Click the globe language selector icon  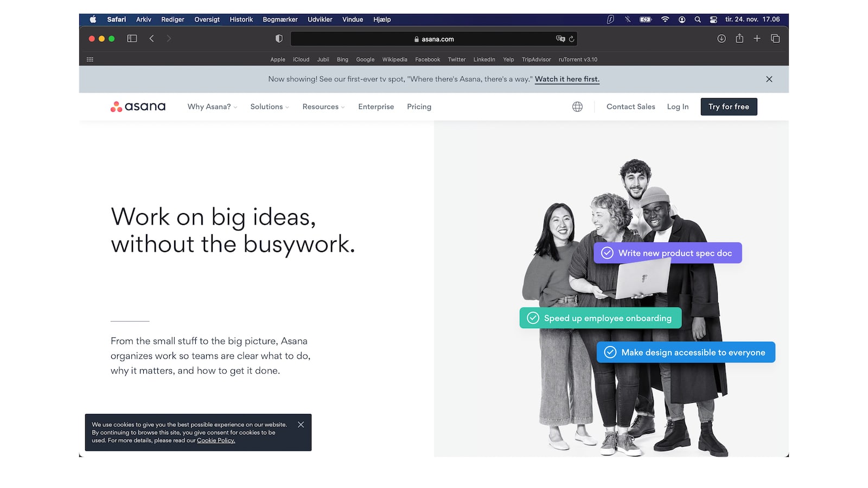pos(577,107)
